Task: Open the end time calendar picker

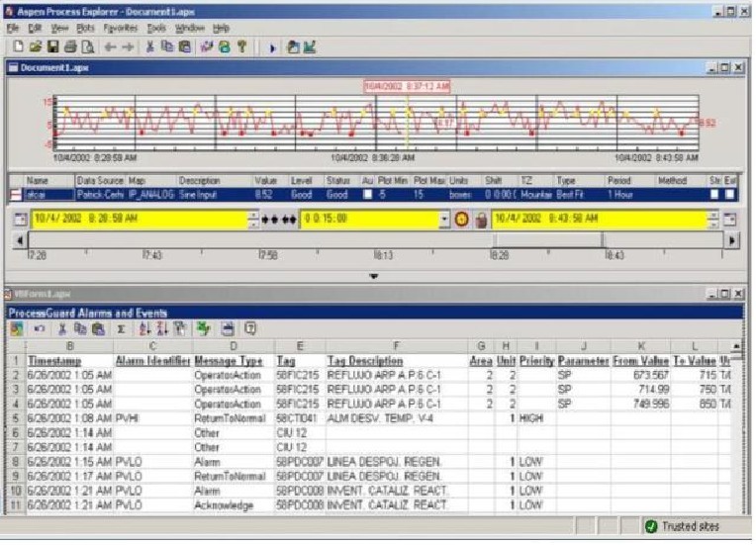Action: coord(730,220)
